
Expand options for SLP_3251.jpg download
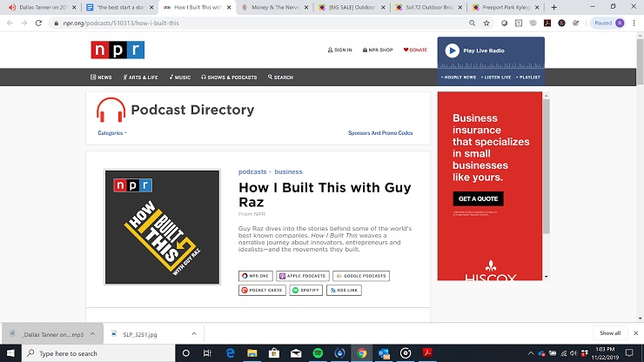pos(194,334)
